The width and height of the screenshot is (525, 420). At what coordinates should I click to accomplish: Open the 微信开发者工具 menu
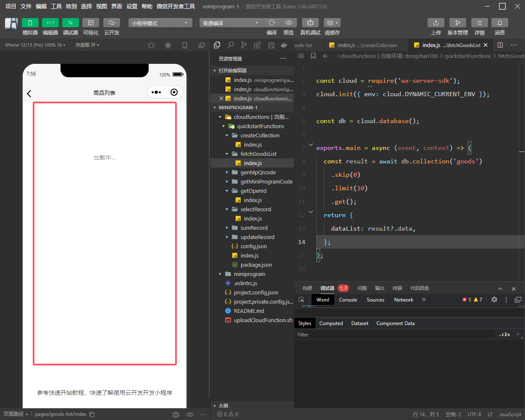pyautogui.click(x=176, y=6)
